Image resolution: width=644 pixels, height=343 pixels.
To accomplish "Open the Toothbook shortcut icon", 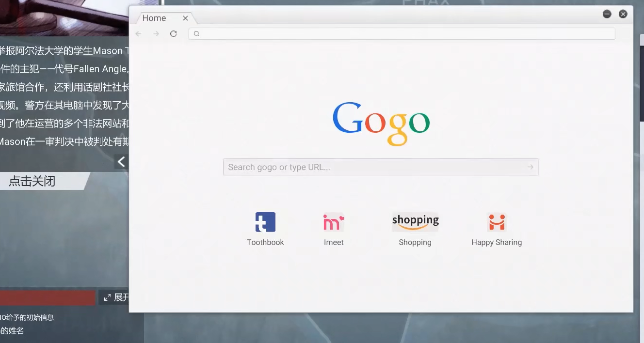I will 265,222.
